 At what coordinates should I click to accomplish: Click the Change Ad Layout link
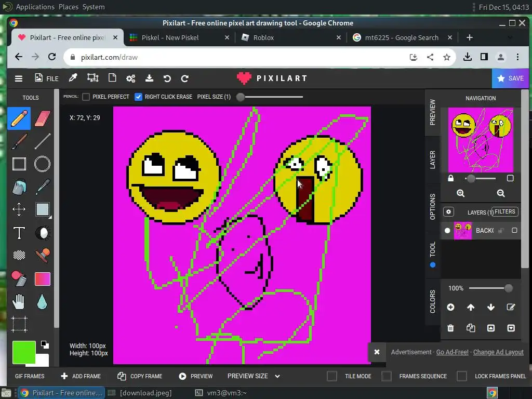pos(498,352)
